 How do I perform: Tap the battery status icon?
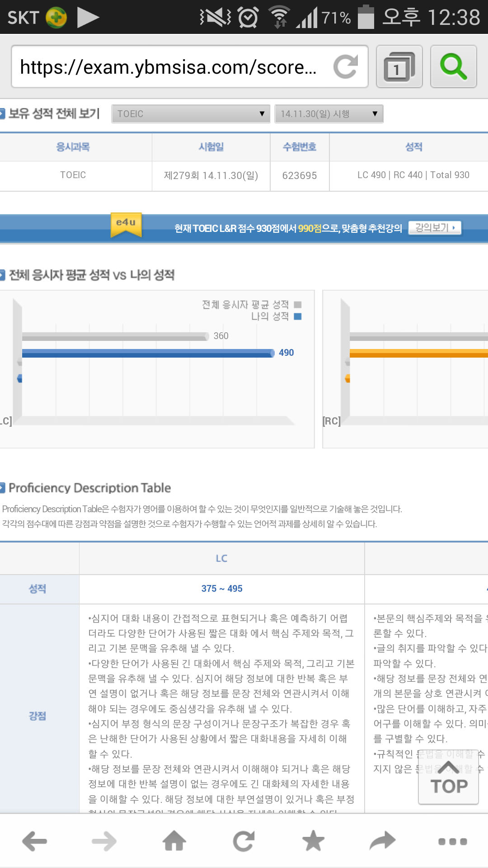(366, 17)
